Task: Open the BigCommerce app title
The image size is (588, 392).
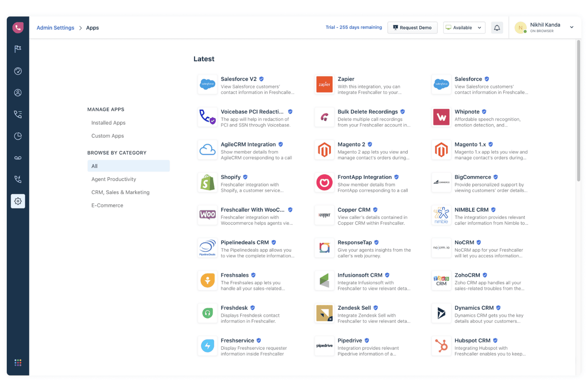Action: click(x=473, y=177)
